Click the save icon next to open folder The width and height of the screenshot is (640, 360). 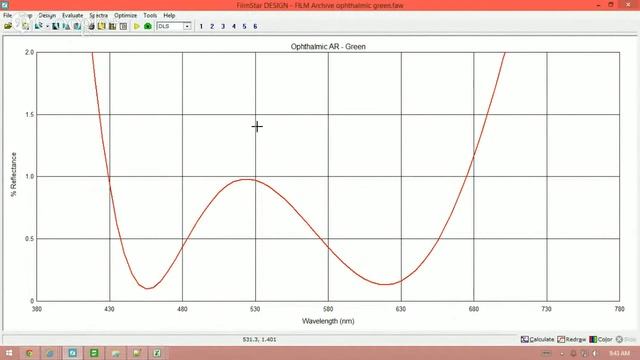tap(25, 26)
